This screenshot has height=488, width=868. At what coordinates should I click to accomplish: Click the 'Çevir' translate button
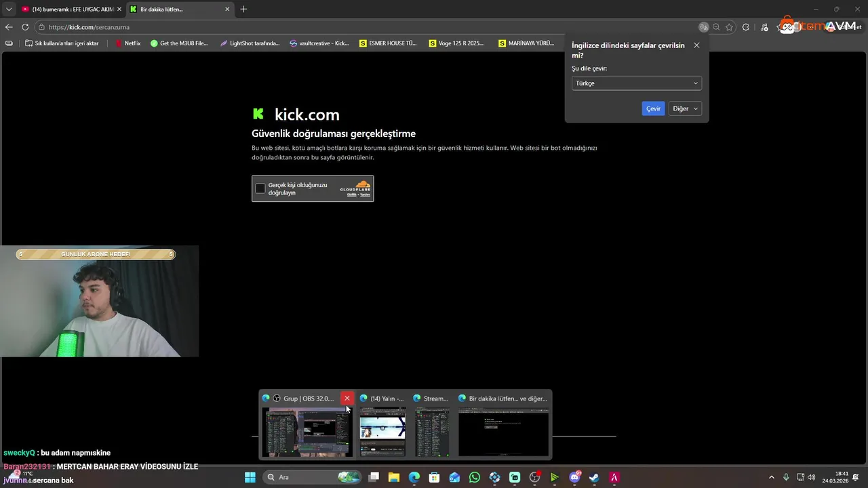click(653, 108)
